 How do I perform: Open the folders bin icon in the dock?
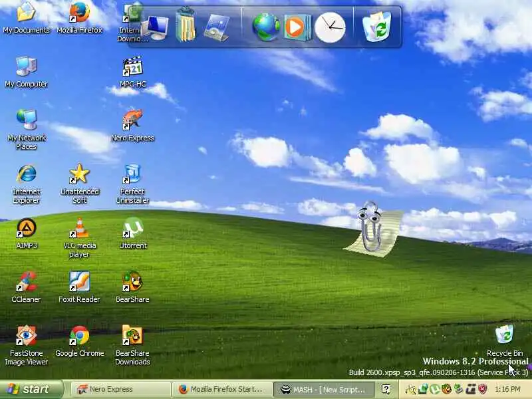(186, 25)
